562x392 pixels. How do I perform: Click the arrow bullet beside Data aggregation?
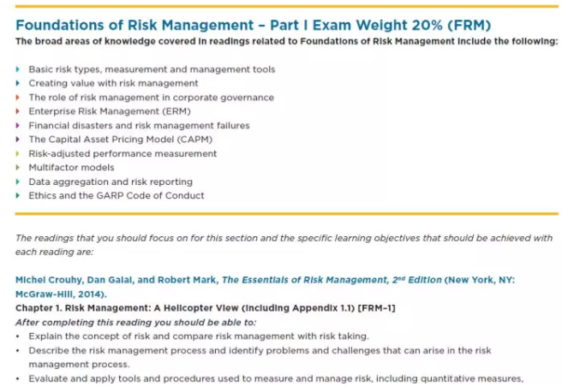click(18, 181)
